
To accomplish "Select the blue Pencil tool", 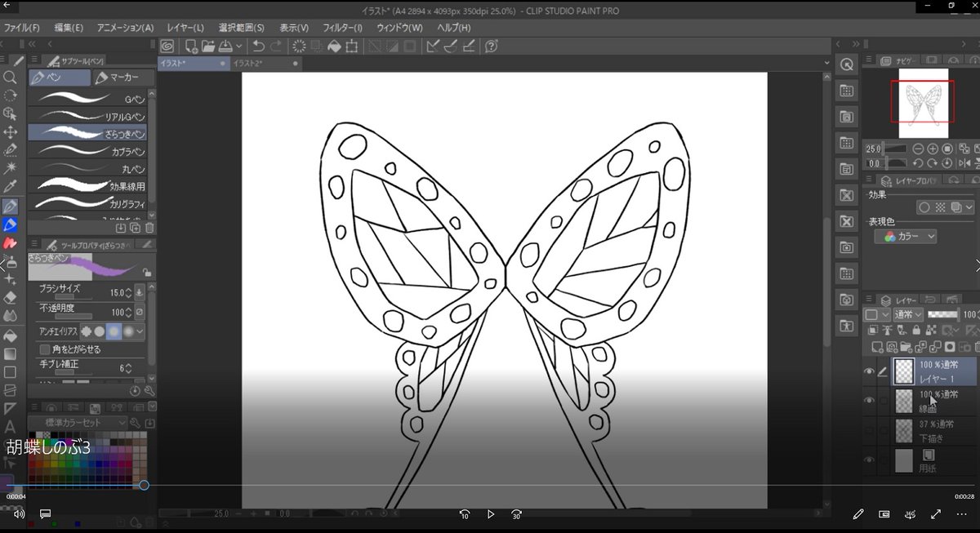I will pyautogui.click(x=10, y=224).
